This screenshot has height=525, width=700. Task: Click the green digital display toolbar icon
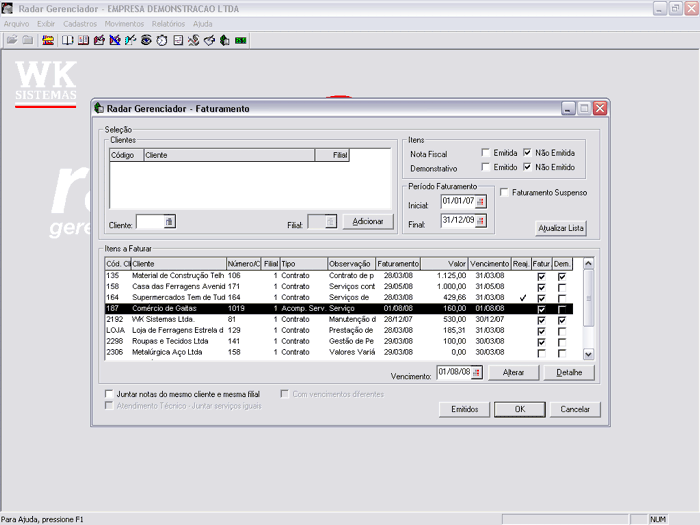(x=241, y=40)
